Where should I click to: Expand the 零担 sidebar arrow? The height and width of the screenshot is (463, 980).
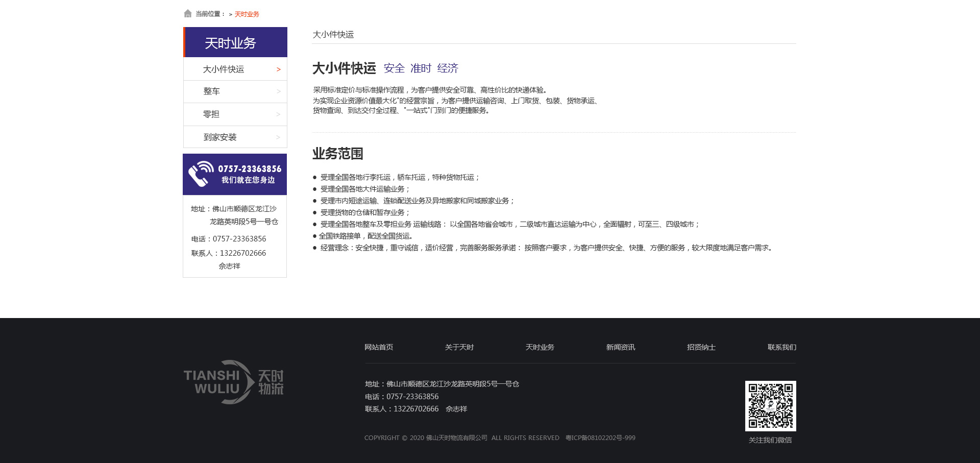[278, 114]
